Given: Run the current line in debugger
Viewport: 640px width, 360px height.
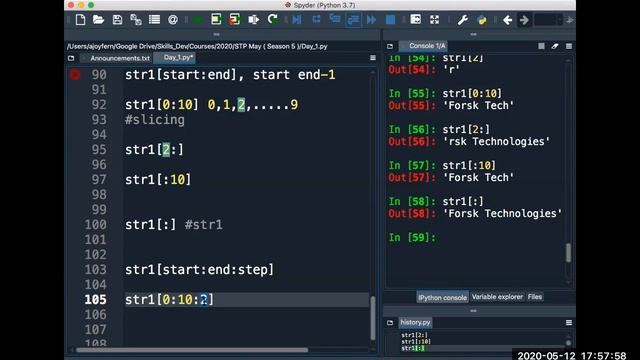Looking at the screenshot, I should (316, 19).
